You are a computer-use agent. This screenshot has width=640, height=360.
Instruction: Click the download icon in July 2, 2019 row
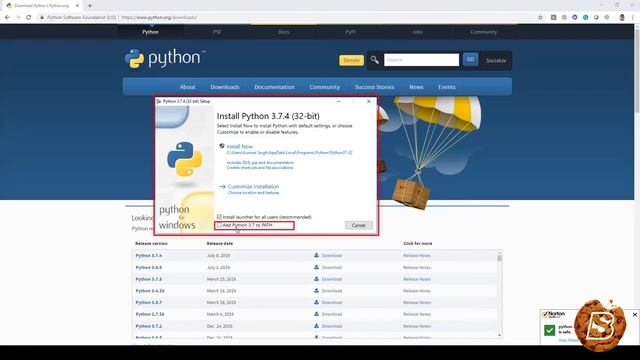click(x=316, y=267)
